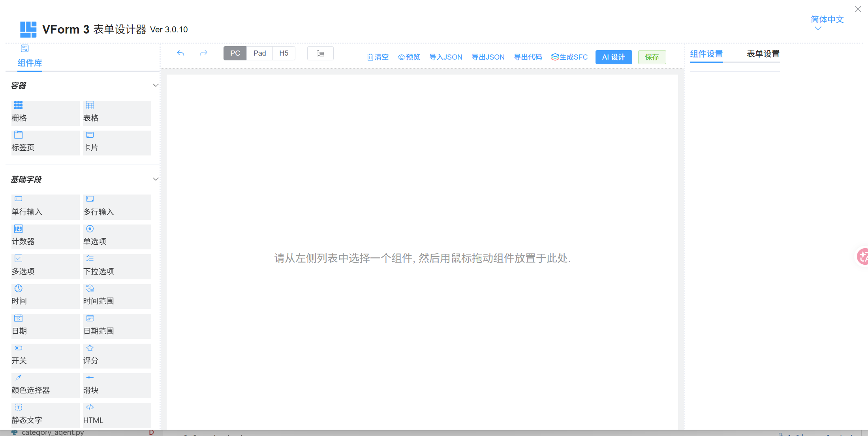The width and height of the screenshot is (868, 436).
Task: Choose the 多选项 checkbox field
Action: [45, 266]
